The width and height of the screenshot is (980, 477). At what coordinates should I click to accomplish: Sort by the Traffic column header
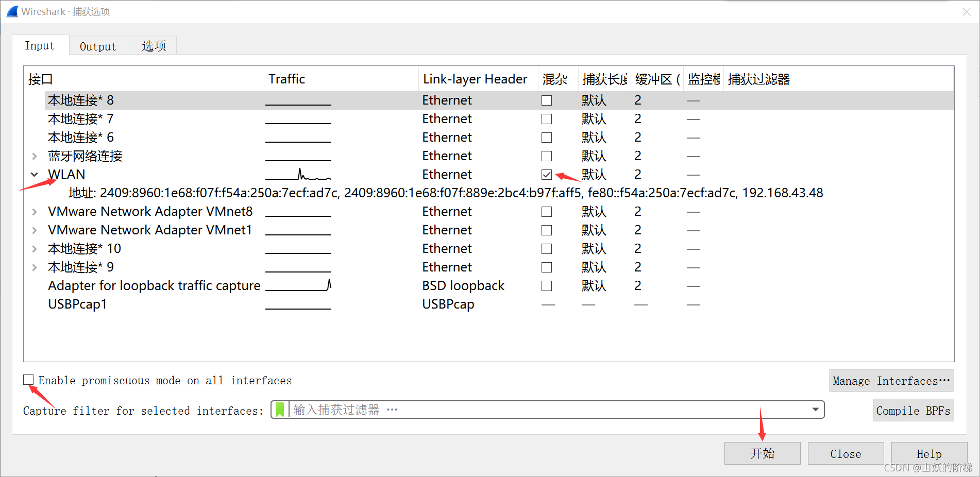click(x=341, y=79)
